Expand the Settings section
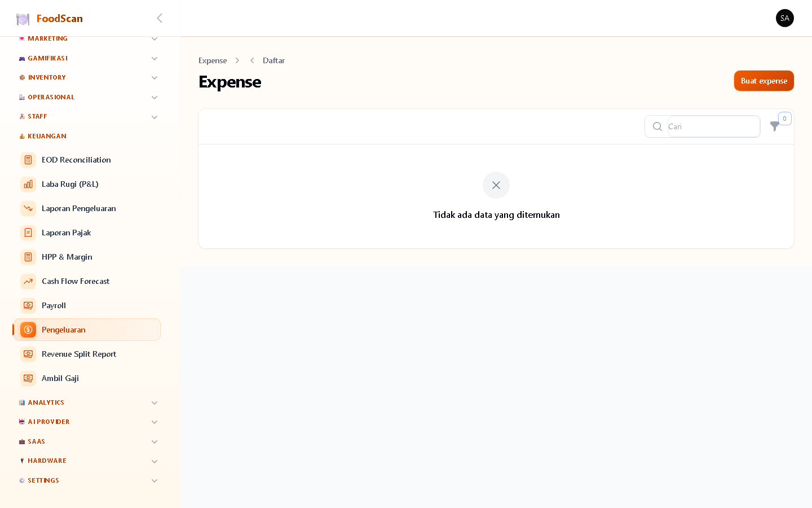 pyautogui.click(x=87, y=481)
